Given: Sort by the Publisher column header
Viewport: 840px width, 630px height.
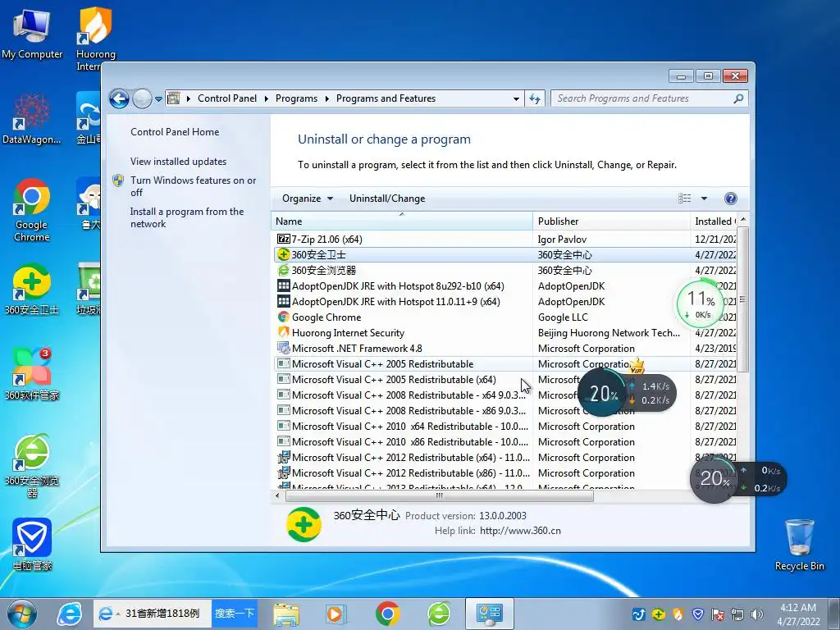Looking at the screenshot, I should click(x=611, y=221).
